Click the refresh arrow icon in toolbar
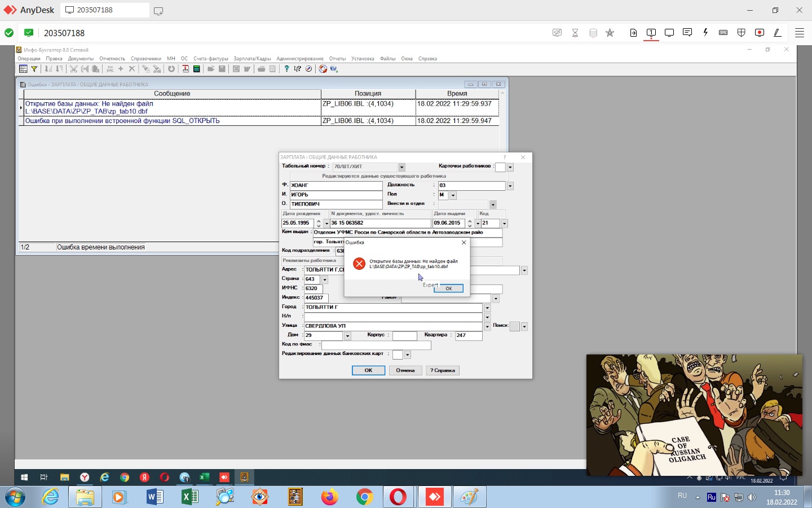The height and width of the screenshot is (508, 812). pyautogui.click(x=171, y=69)
